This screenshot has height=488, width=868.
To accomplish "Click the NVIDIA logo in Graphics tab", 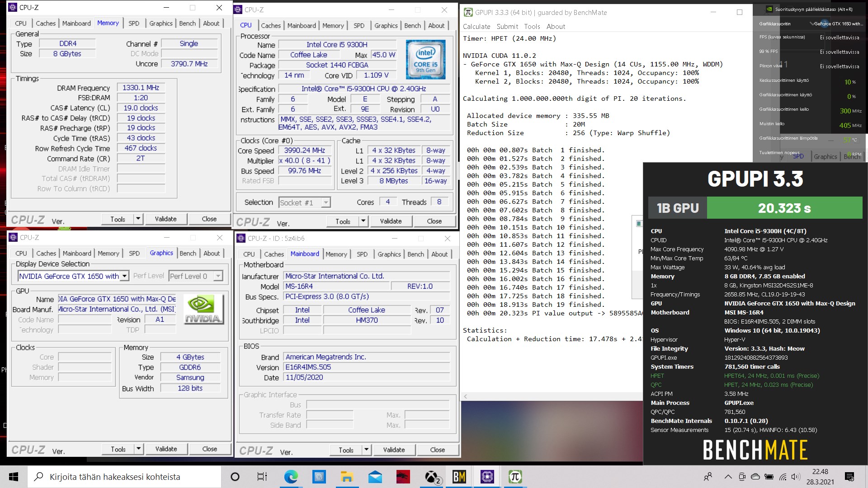I will [203, 310].
